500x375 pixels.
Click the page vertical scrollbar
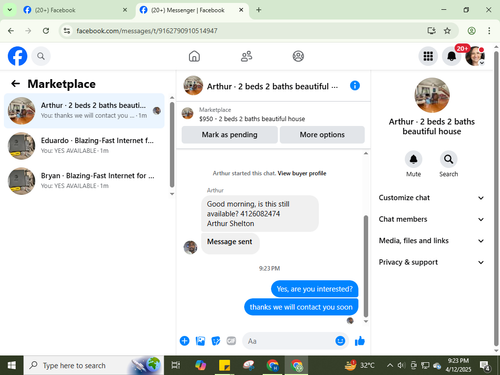pyautogui.click(x=496, y=198)
